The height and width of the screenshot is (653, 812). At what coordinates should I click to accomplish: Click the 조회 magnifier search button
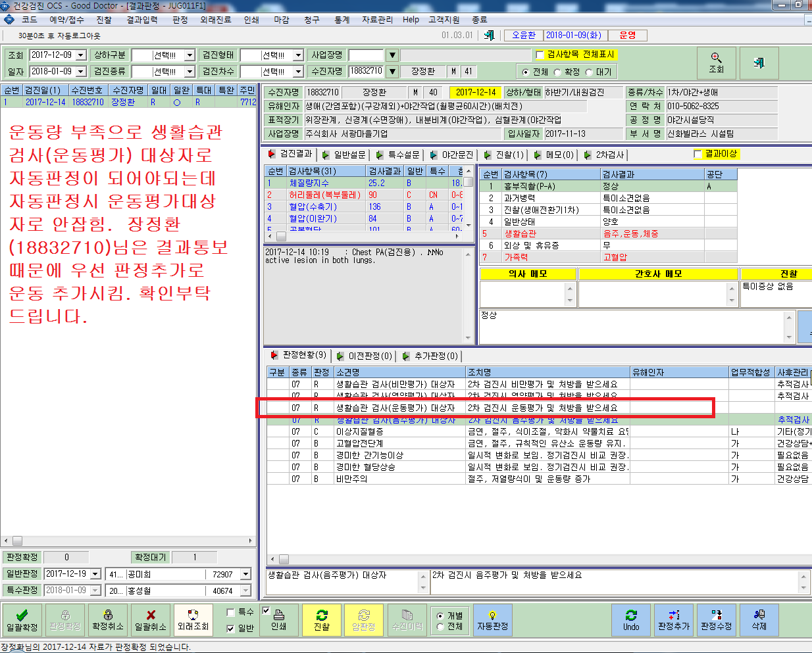coord(716,63)
